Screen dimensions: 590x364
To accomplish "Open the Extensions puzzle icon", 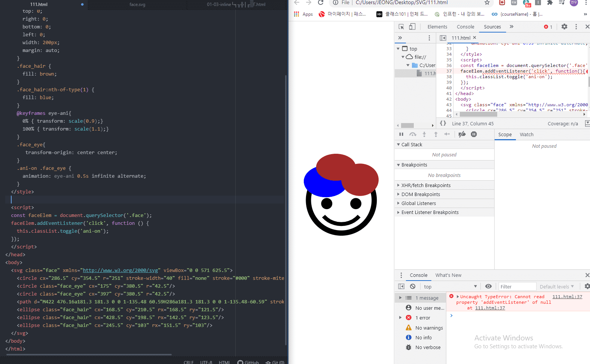I will tap(550, 3).
